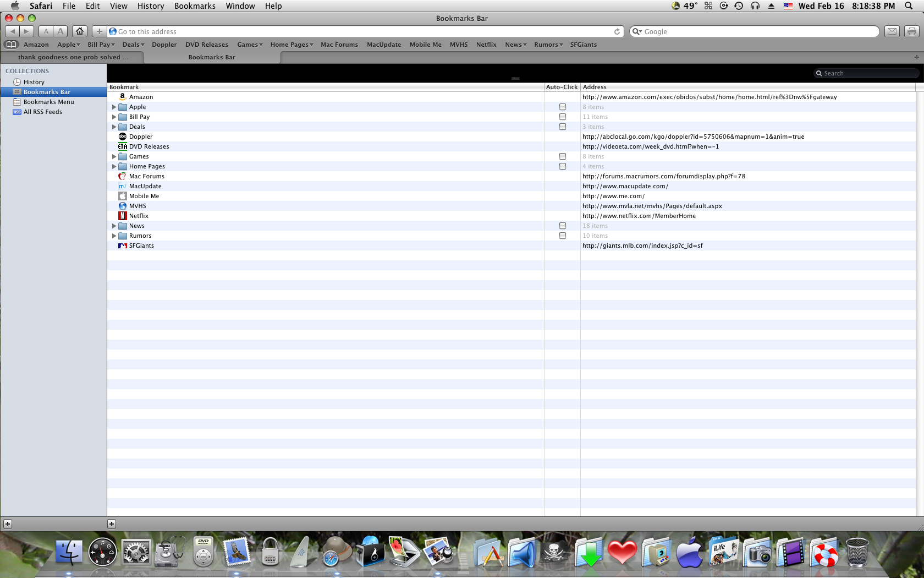Expand the Games folder disclosure triangle
This screenshot has width=924, height=578.
pos(114,156)
